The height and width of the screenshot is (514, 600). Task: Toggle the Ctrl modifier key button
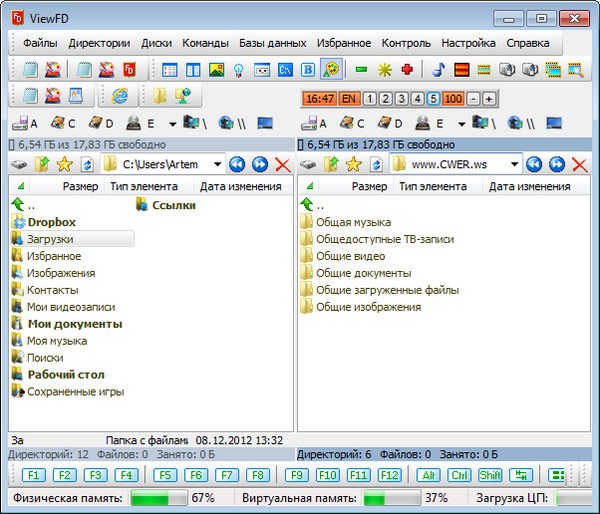click(x=460, y=475)
